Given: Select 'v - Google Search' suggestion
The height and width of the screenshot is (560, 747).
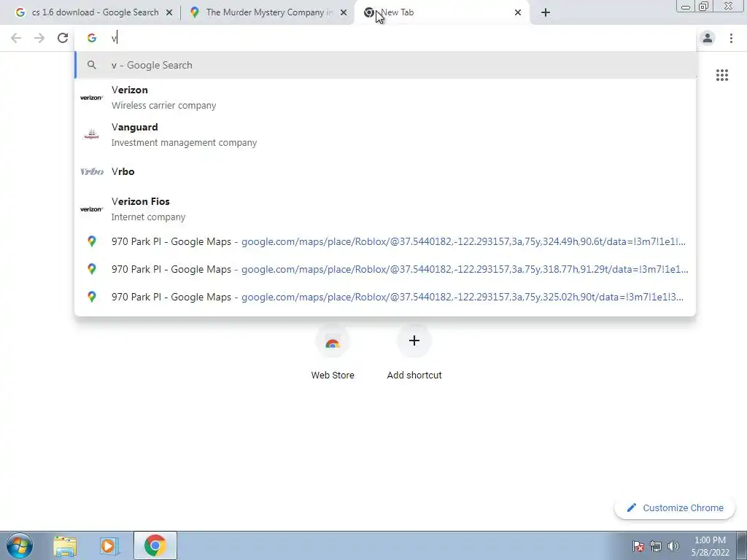Looking at the screenshot, I should [x=385, y=65].
